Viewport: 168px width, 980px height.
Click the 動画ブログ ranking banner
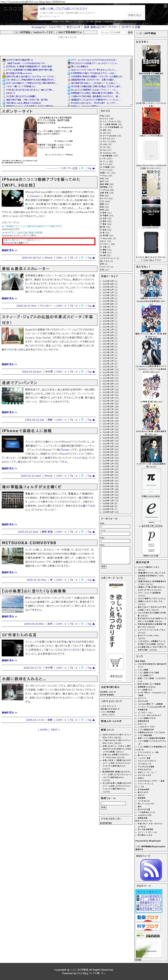click(x=148, y=917)
